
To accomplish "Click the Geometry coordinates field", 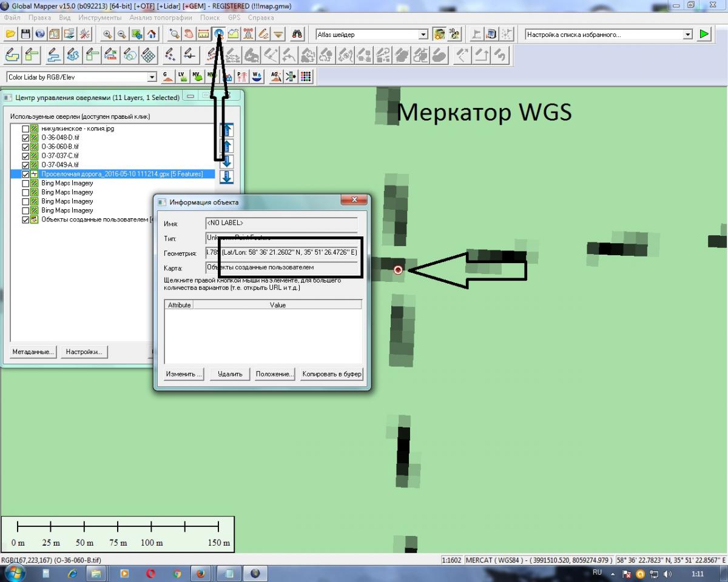I will point(281,253).
